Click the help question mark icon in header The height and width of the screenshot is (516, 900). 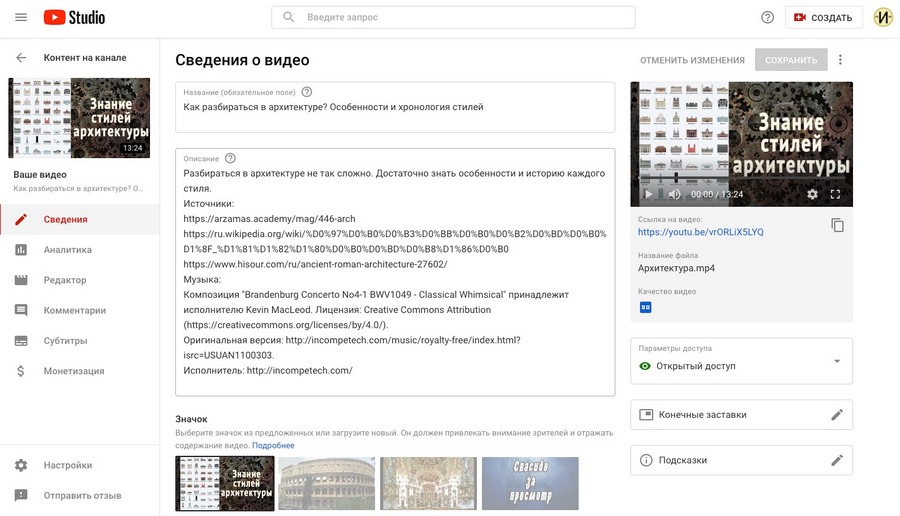pyautogui.click(x=767, y=18)
